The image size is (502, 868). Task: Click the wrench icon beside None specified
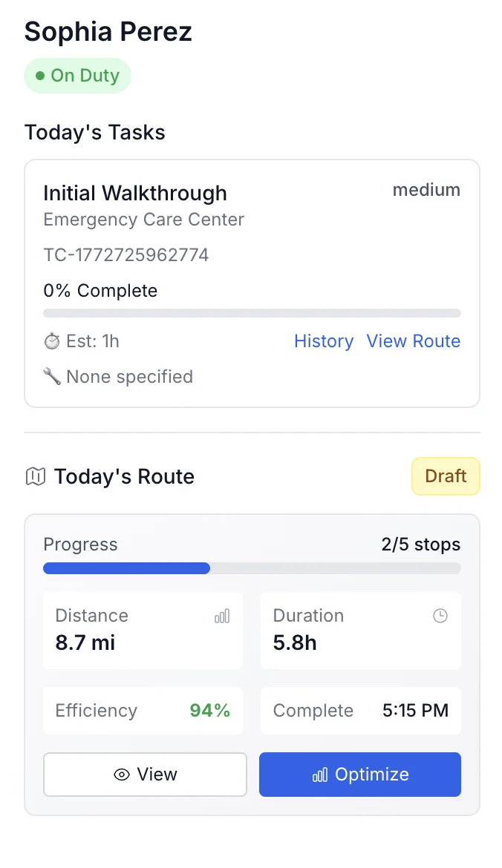click(x=50, y=376)
